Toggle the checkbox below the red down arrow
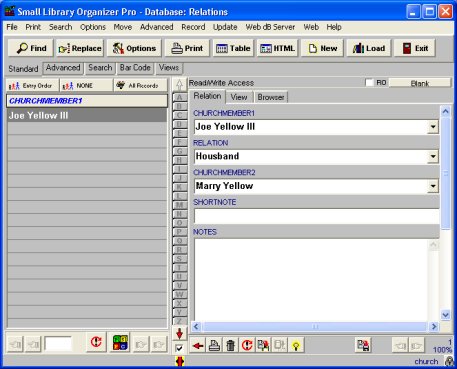 pyautogui.click(x=179, y=348)
